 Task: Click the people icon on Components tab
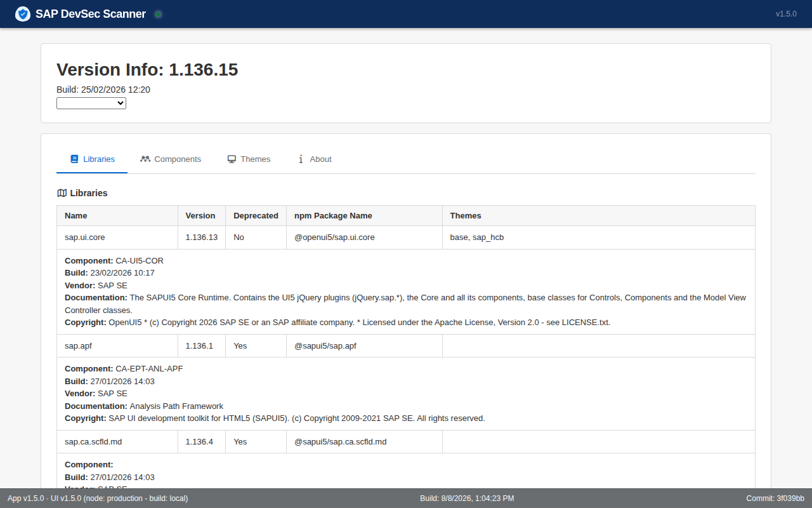145,159
